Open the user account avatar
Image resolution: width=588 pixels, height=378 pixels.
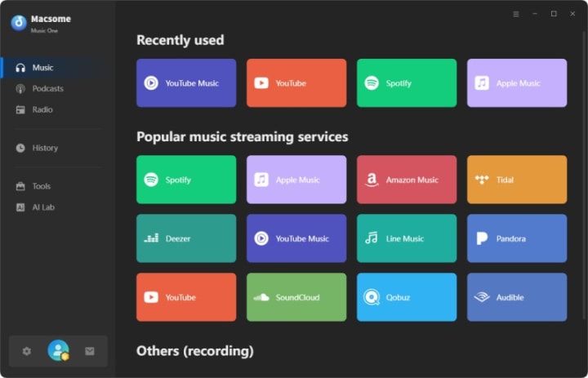pyautogui.click(x=58, y=350)
